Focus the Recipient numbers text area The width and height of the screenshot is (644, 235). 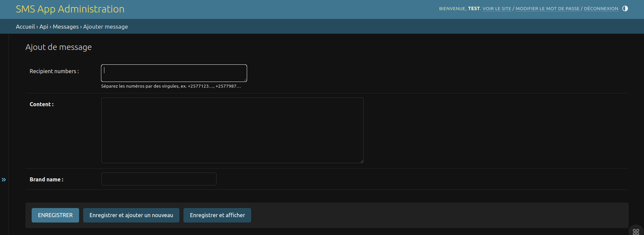pos(174,73)
